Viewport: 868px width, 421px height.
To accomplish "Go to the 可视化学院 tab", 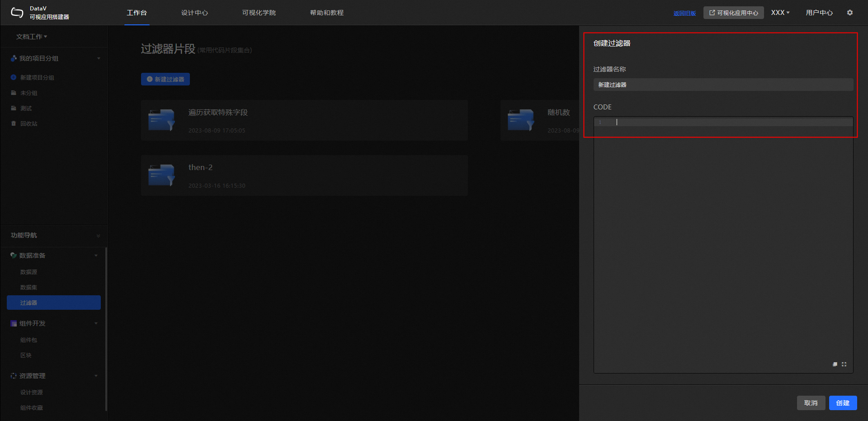I will pyautogui.click(x=259, y=13).
